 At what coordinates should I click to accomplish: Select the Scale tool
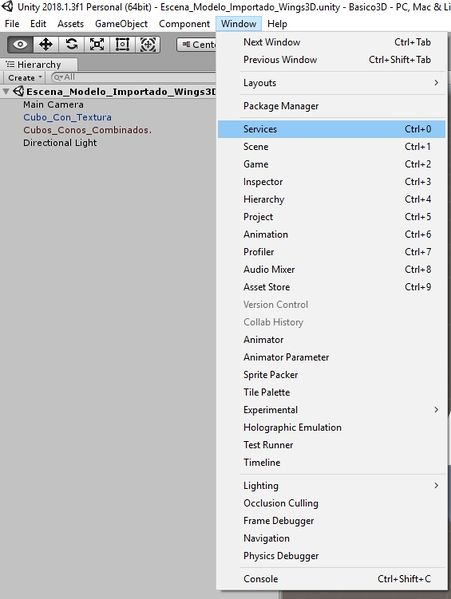point(97,45)
